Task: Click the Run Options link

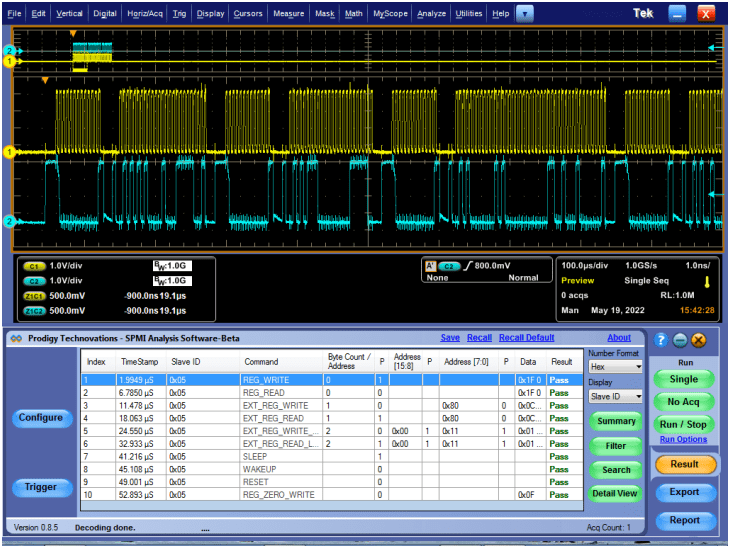Action: 684,439
